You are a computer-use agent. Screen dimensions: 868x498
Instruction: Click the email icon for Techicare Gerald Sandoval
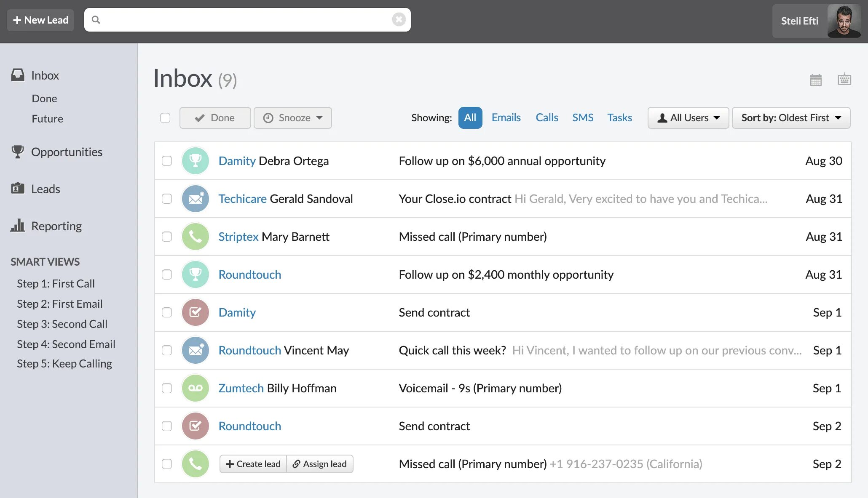[x=196, y=198]
